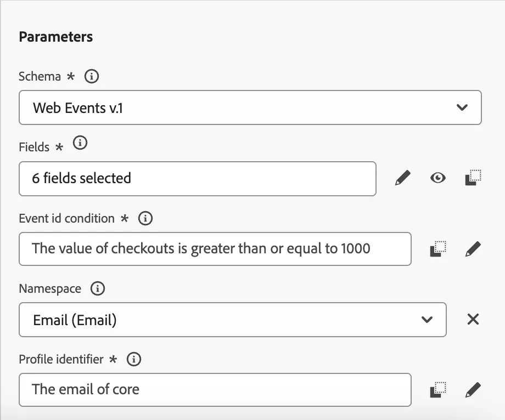Edit the Profile identifier with pencil icon

click(473, 390)
